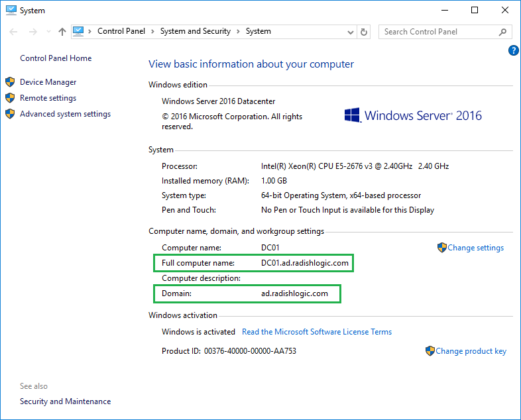Refresh the System page
Viewport: 521px width, 420px height.
pyautogui.click(x=364, y=32)
